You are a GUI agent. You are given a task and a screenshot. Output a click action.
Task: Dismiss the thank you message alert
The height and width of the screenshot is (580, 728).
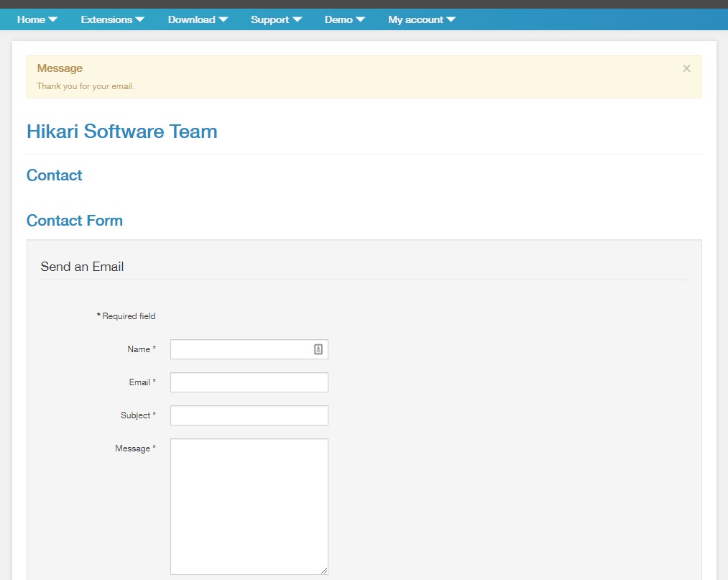point(686,68)
